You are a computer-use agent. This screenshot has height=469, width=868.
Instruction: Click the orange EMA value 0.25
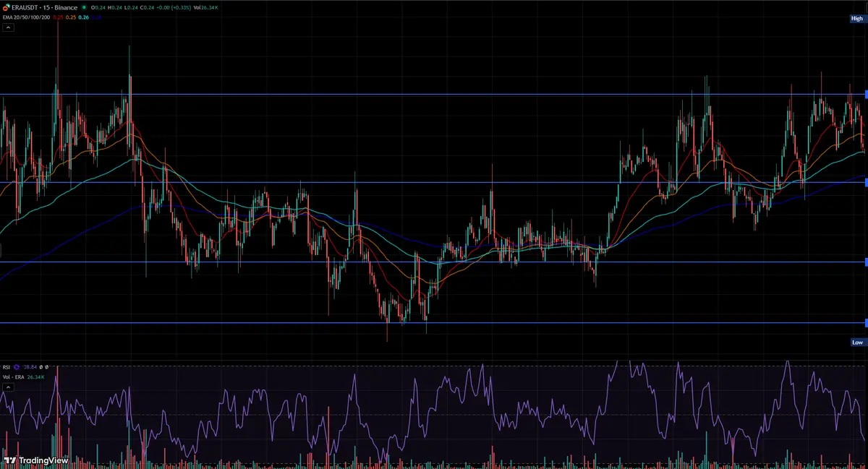(x=71, y=17)
